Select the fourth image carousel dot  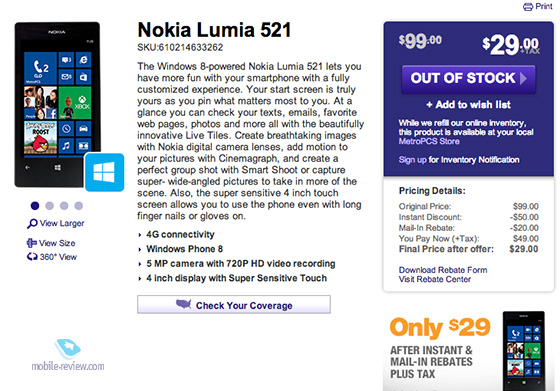[x=79, y=206]
